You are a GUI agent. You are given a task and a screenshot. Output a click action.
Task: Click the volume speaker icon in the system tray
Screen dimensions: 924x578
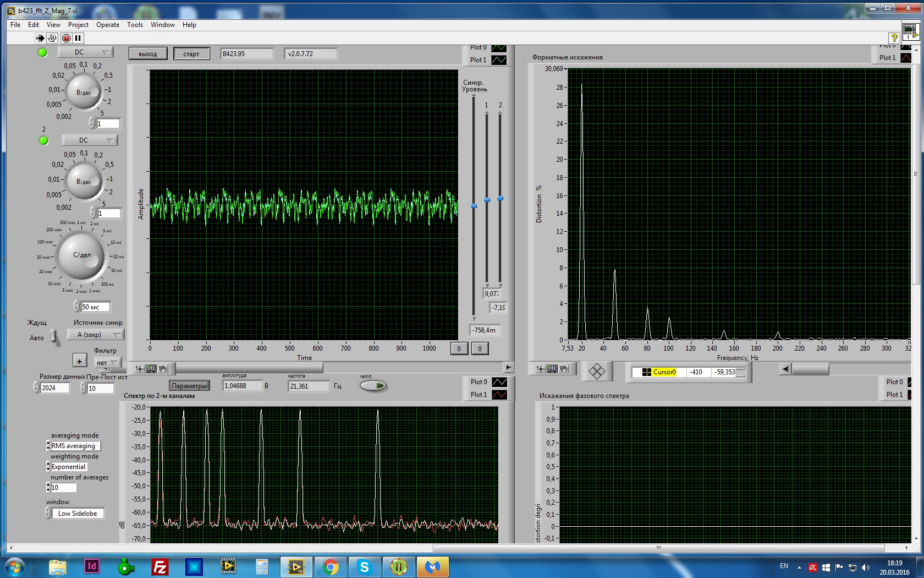point(866,567)
